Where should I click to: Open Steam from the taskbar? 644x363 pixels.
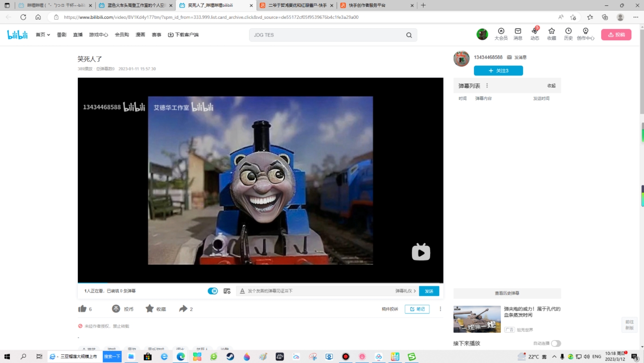click(230, 356)
